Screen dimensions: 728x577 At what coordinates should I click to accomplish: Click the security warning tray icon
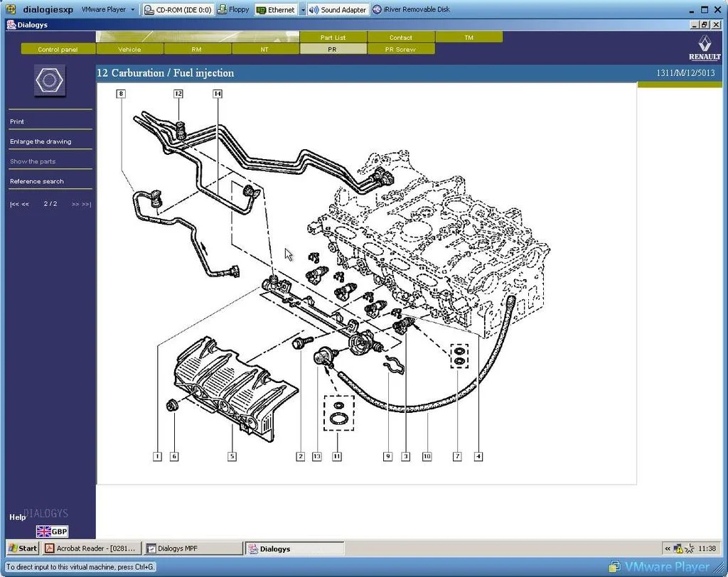(x=678, y=549)
